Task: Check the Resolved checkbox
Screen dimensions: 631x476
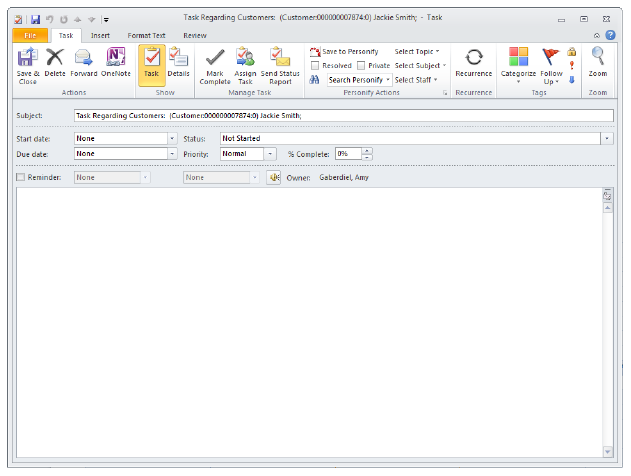Action: (316, 65)
